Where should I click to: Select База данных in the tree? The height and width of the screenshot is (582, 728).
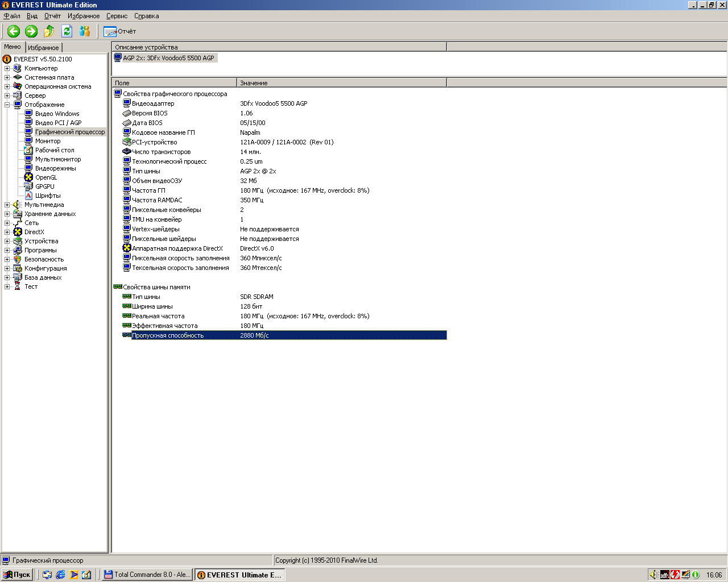click(x=43, y=277)
